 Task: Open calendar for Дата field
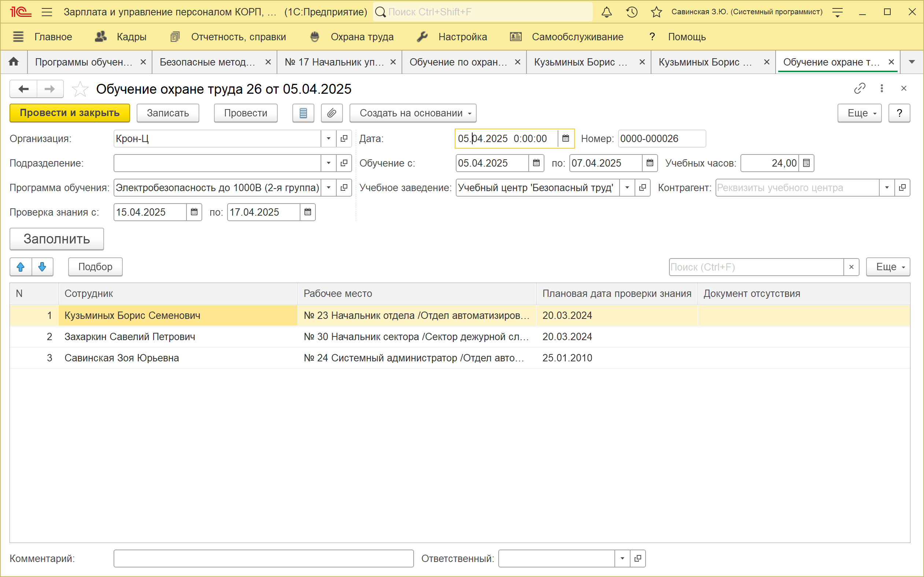coord(565,138)
